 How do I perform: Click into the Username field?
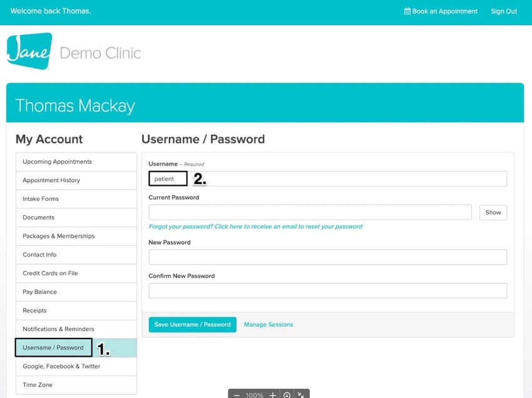pyautogui.click(x=328, y=179)
